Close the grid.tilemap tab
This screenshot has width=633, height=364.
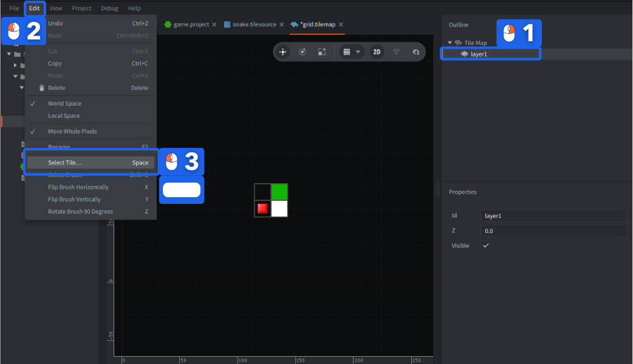click(341, 25)
